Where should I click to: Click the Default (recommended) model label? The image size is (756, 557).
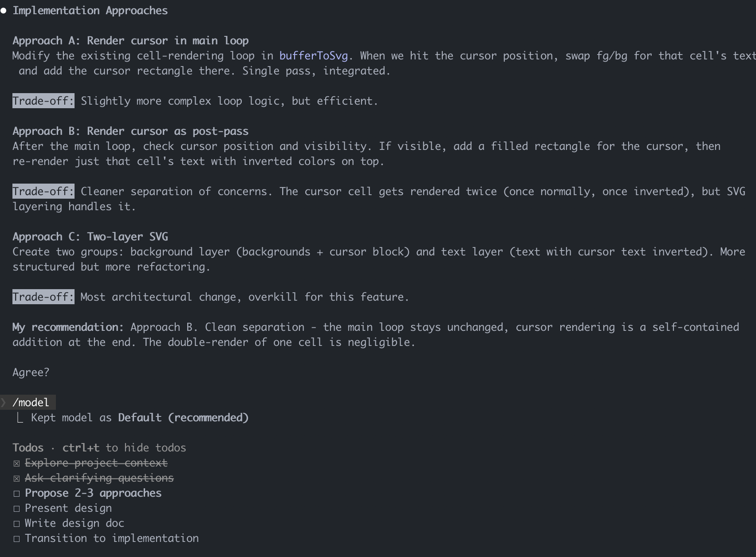(x=183, y=418)
